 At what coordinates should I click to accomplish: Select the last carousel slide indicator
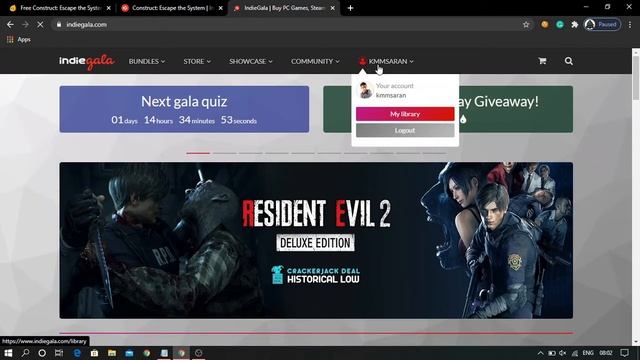[434, 153]
